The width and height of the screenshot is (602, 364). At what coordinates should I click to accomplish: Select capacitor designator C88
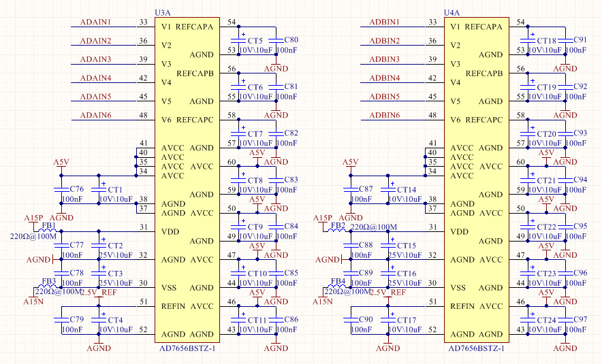click(366, 245)
